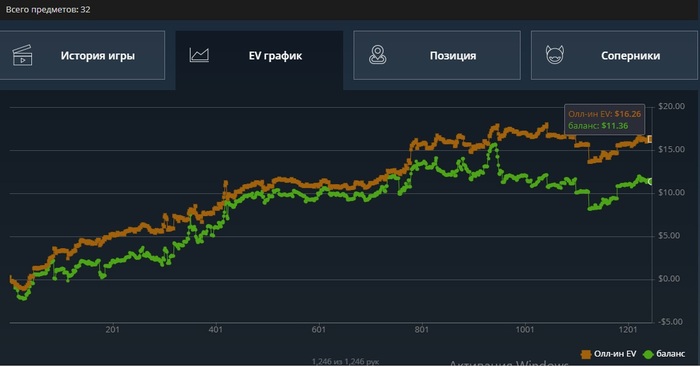This screenshot has width=700, height=367.
Task: Click the devil face opponents icon
Action: 555,55
